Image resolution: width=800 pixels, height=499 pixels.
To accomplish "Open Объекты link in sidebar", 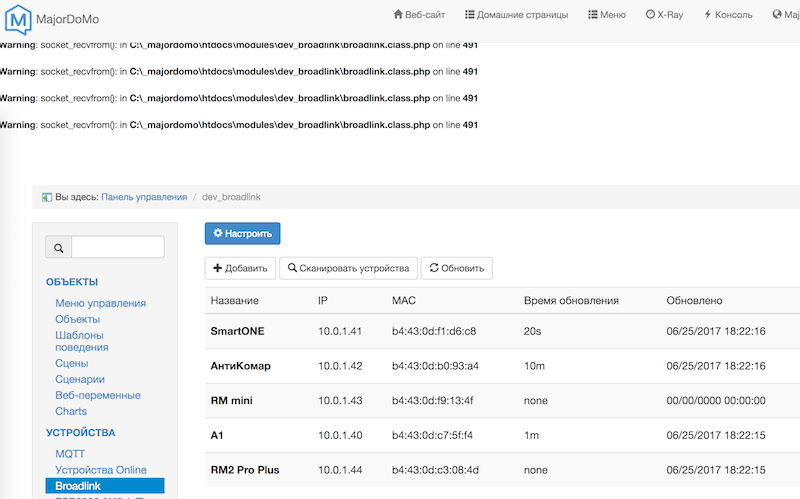I will [x=78, y=319].
